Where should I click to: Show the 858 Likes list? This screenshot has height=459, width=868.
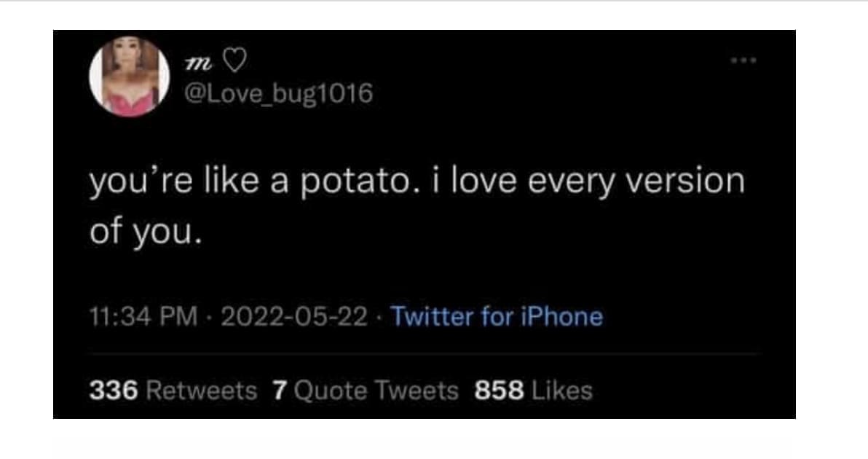(533, 391)
